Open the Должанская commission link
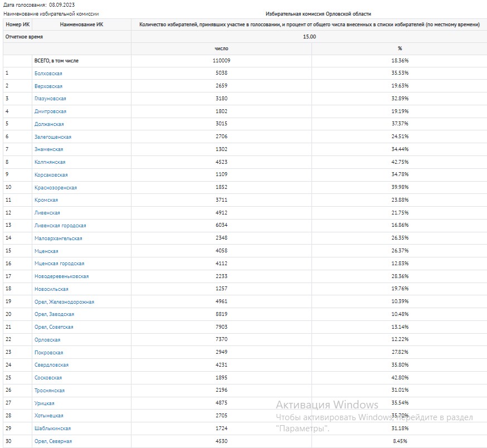 tap(49, 124)
